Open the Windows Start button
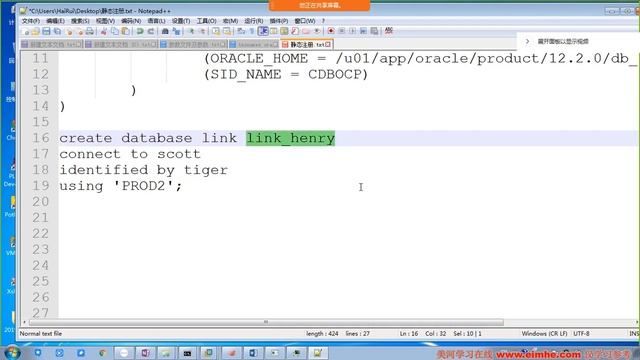This screenshot has height=360, width=640. click(x=12, y=353)
